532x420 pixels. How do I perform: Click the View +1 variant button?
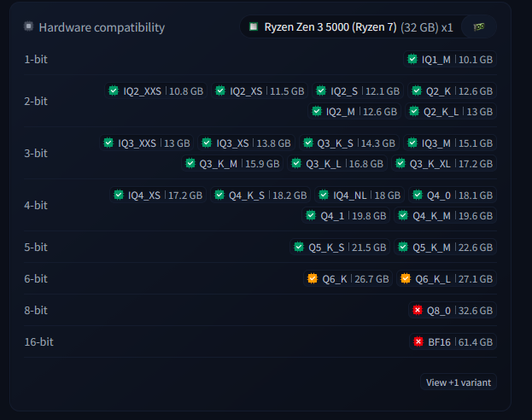point(459,382)
